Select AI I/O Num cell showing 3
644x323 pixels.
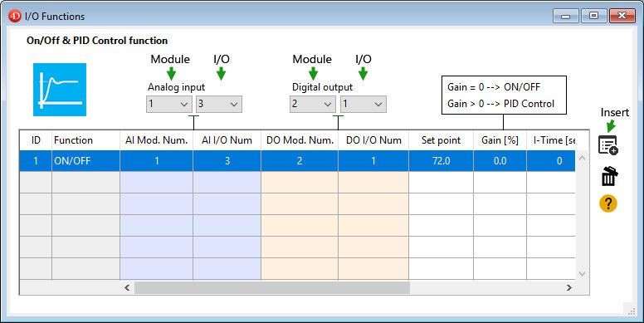click(227, 161)
